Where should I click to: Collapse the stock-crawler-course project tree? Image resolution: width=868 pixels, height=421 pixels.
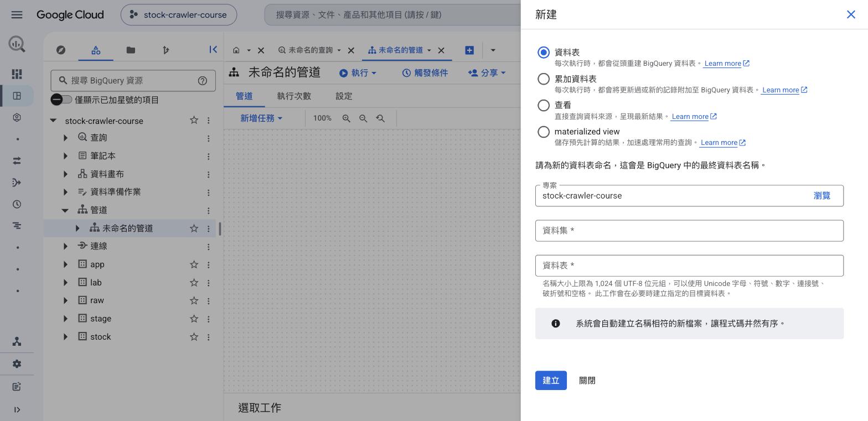point(53,121)
